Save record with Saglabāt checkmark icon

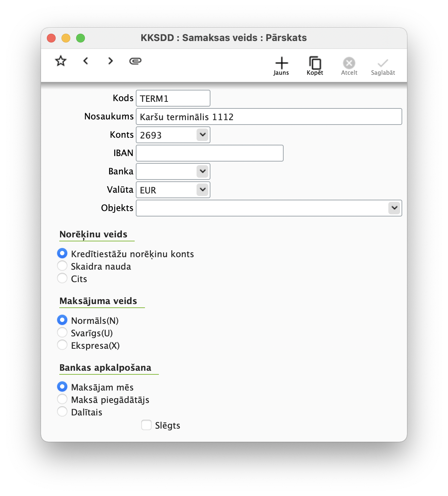pos(382,62)
